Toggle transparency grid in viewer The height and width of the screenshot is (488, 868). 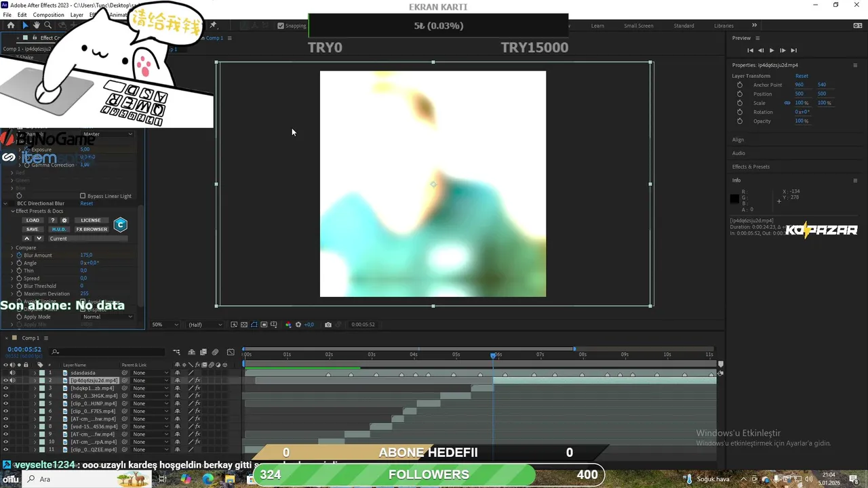coord(244,325)
